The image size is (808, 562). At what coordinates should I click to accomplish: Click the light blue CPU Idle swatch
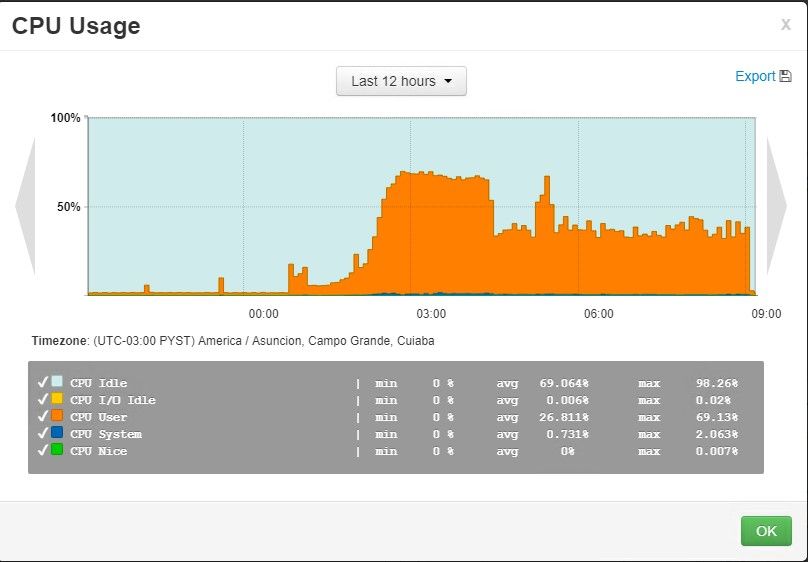(x=57, y=381)
